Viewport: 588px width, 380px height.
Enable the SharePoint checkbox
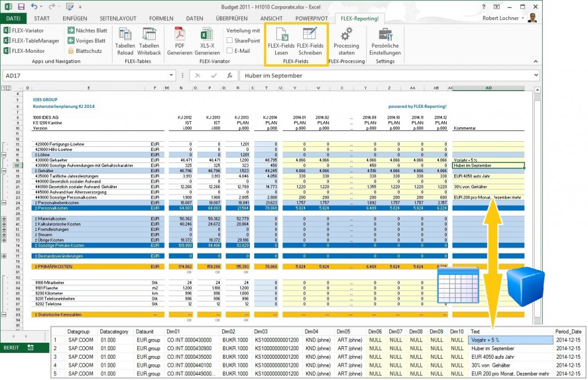pos(230,41)
